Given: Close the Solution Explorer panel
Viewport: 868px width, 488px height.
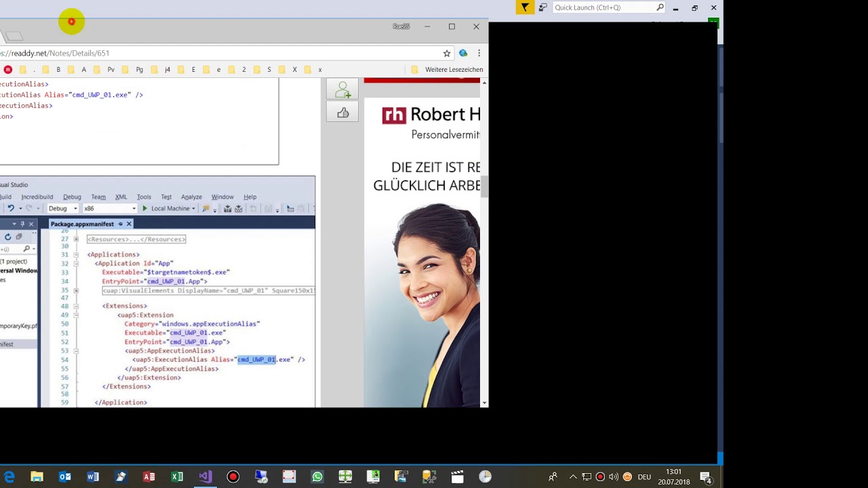Looking at the screenshot, I should coord(31,224).
